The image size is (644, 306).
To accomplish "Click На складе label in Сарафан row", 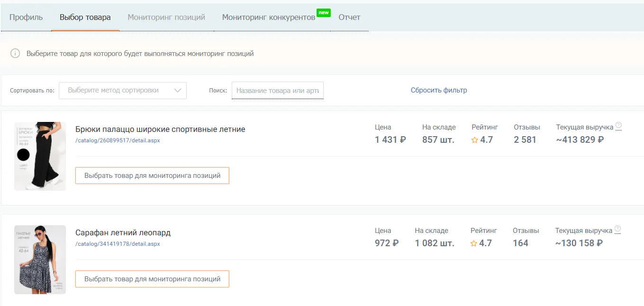I will tap(431, 231).
